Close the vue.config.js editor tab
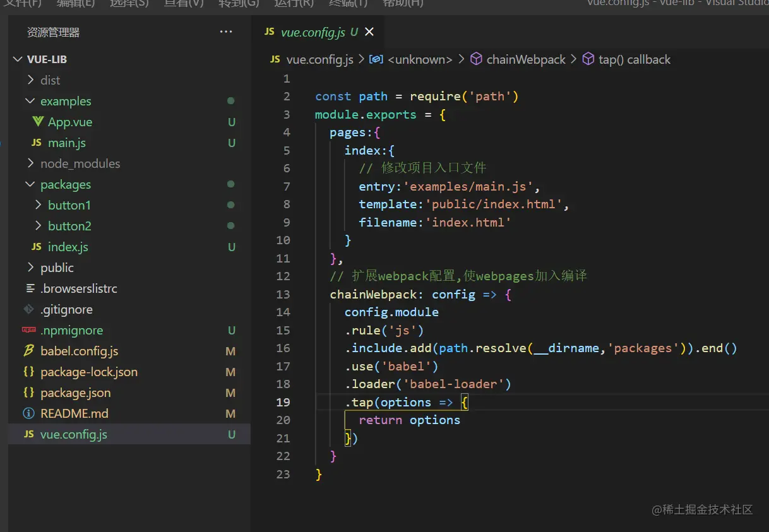 tap(369, 32)
